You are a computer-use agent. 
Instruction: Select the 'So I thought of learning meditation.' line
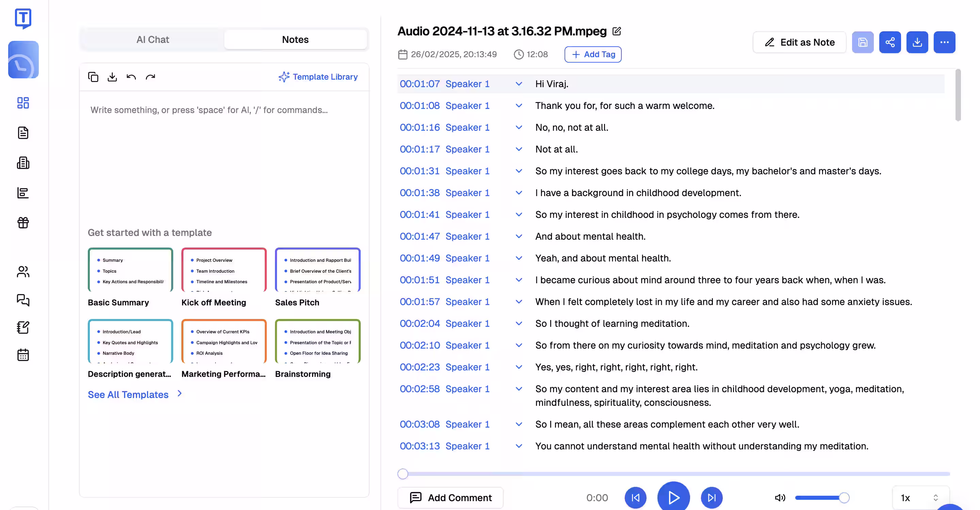coord(612,323)
